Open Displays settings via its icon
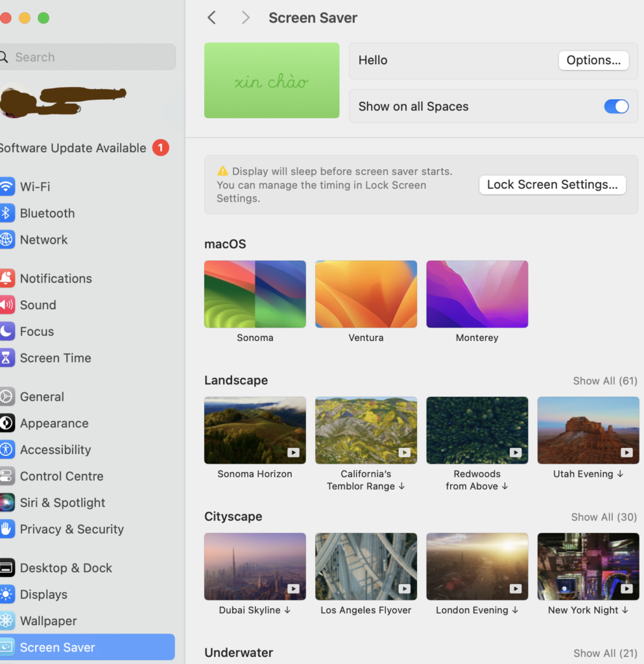The height and width of the screenshot is (664, 644). (8, 595)
